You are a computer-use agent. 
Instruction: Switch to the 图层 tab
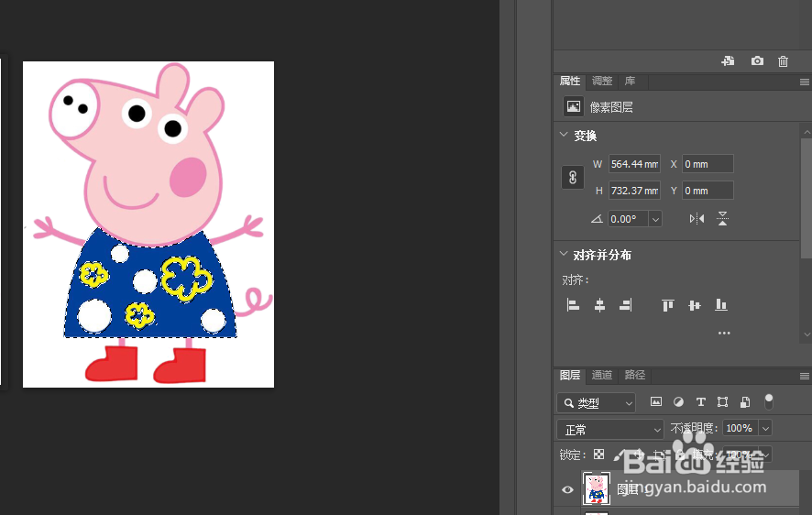[570, 375]
